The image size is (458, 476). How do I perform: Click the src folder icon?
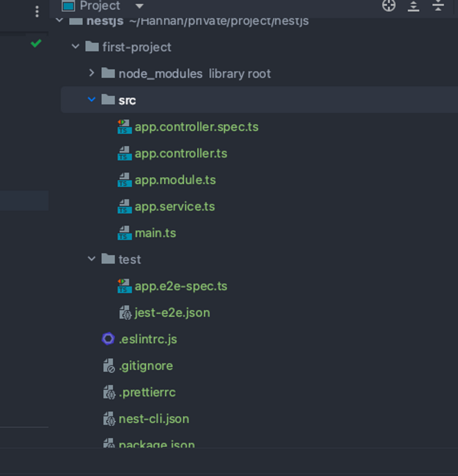(108, 99)
